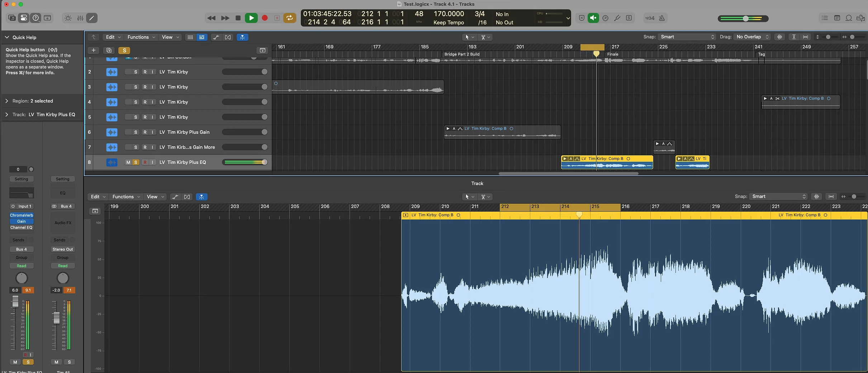Open the Track editor View menu
The image size is (868, 373).
tap(155, 197)
